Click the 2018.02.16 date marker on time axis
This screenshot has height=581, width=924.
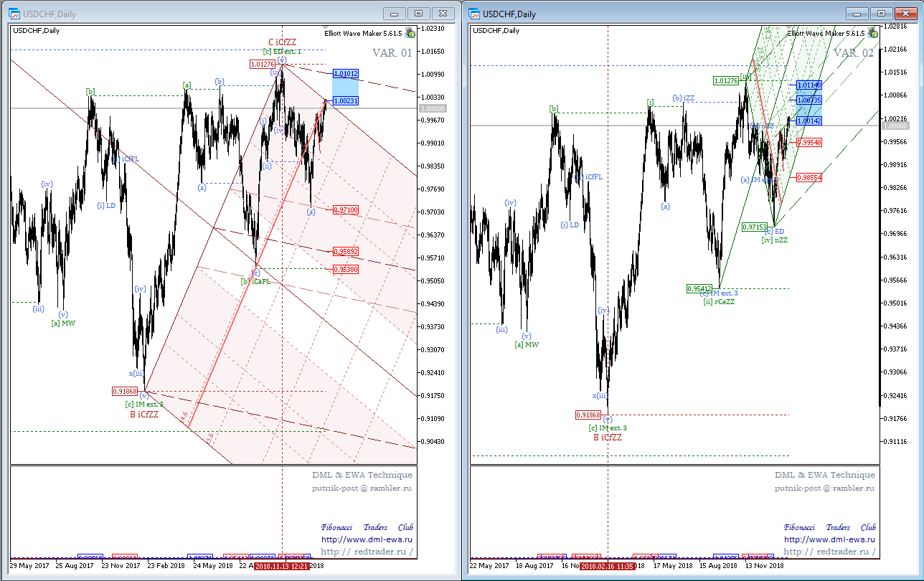click(x=608, y=566)
